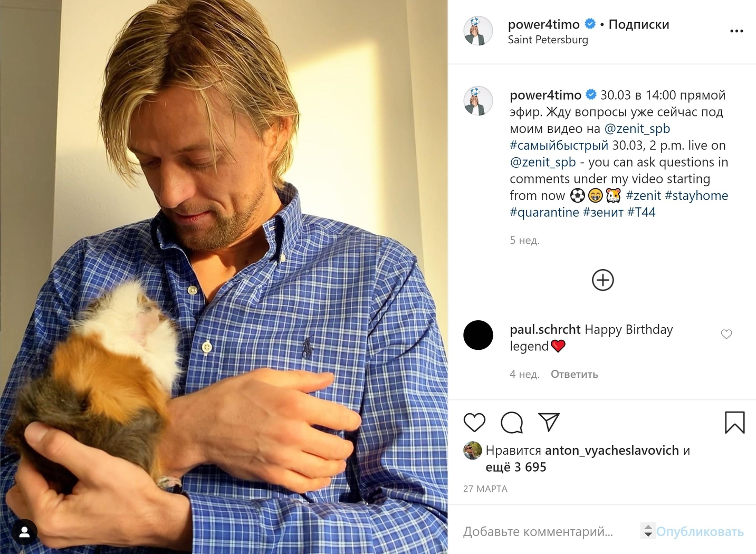Open the #самыйбыстрый hashtag link
Image resolution: width=756 pixels, height=554 pixels.
(x=559, y=146)
